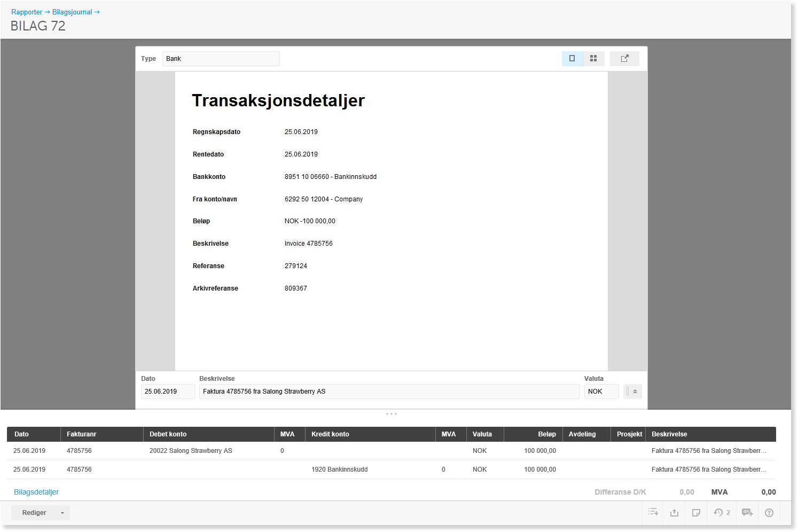Viewport: 798px width, 532px height.
Task: Click the Debet konto column header
Action: 209,434
